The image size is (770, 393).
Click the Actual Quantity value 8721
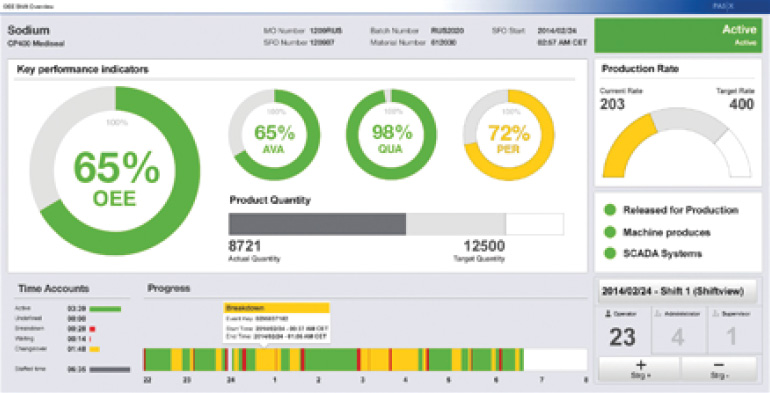245,246
